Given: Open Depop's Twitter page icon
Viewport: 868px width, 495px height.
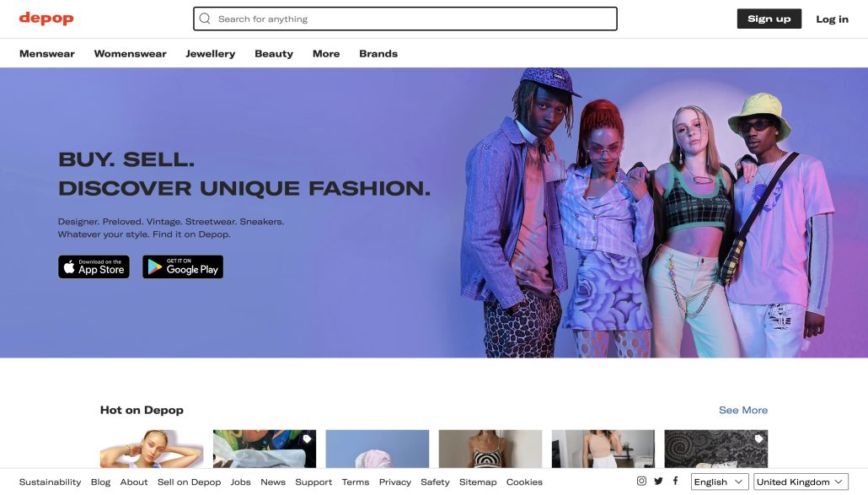Looking at the screenshot, I should (x=658, y=482).
